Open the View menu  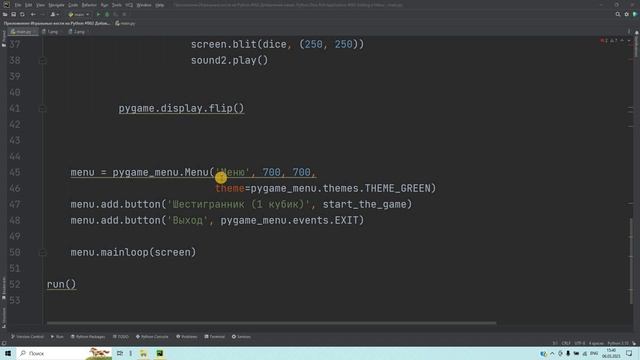tap(40, 5)
